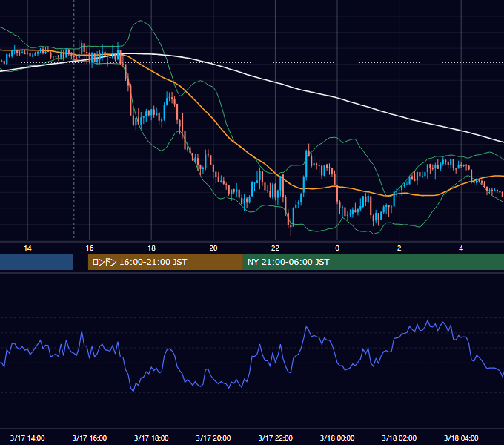Click the 3/17 22:00 date label

[275, 438]
